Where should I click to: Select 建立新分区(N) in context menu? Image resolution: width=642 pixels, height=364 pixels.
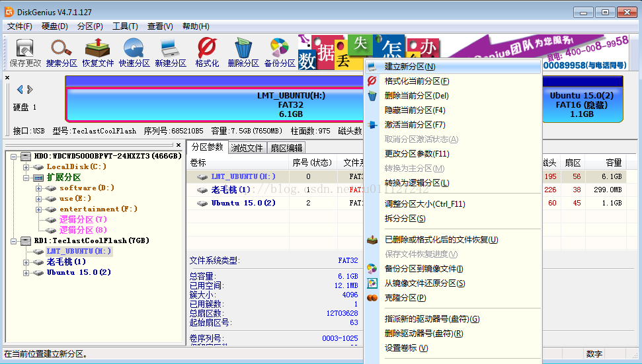(409, 67)
